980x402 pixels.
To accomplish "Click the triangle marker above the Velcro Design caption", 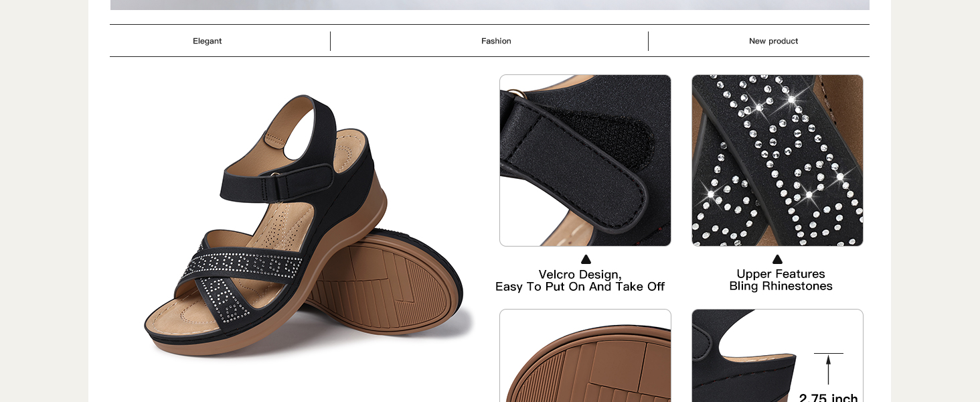I will click(x=586, y=259).
